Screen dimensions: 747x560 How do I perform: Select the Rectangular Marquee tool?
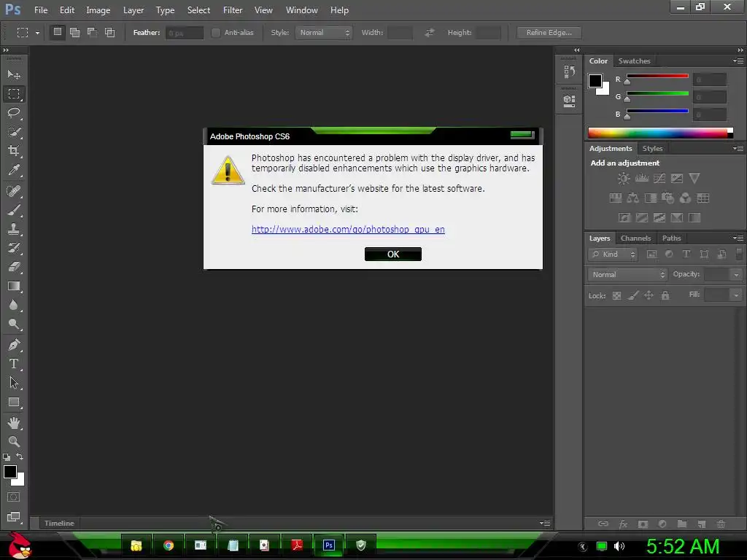14,94
